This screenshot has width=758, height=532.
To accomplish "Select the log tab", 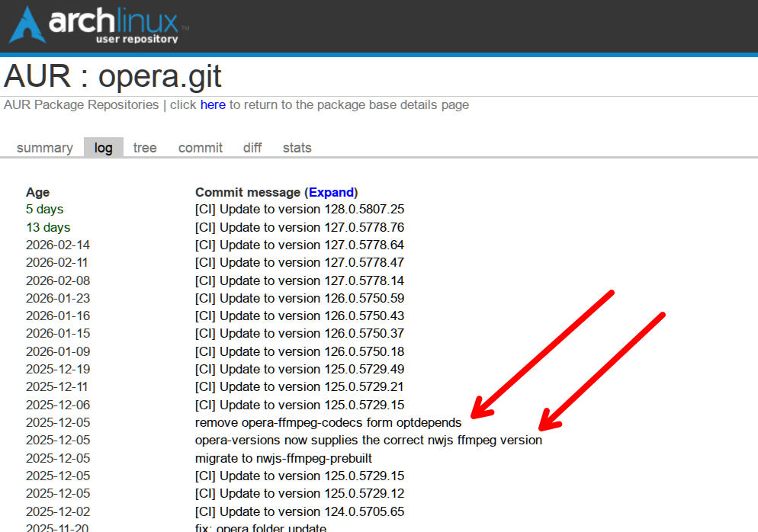I will click(104, 148).
